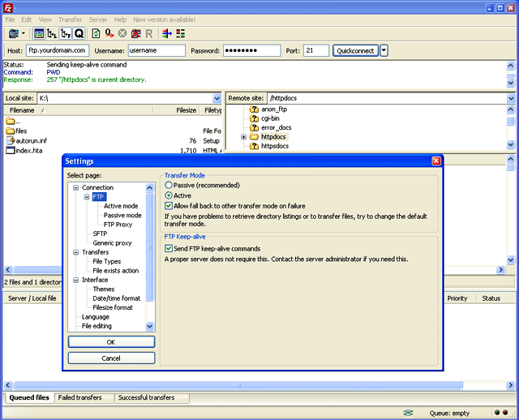This screenshot has height=420, width=519.
Task: Open the Transfer menu
Action: 70,19
